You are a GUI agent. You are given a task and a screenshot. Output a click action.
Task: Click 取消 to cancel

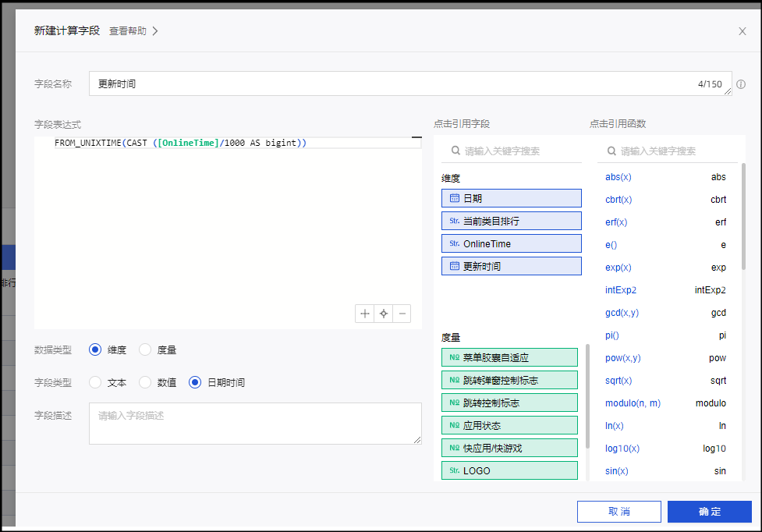[x=618, y=512]
